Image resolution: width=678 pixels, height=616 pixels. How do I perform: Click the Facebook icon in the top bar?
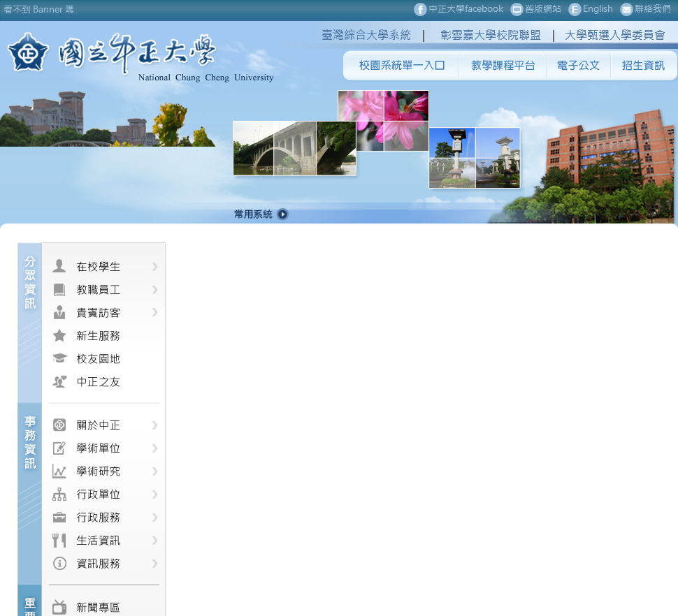[x=420, y=9]
